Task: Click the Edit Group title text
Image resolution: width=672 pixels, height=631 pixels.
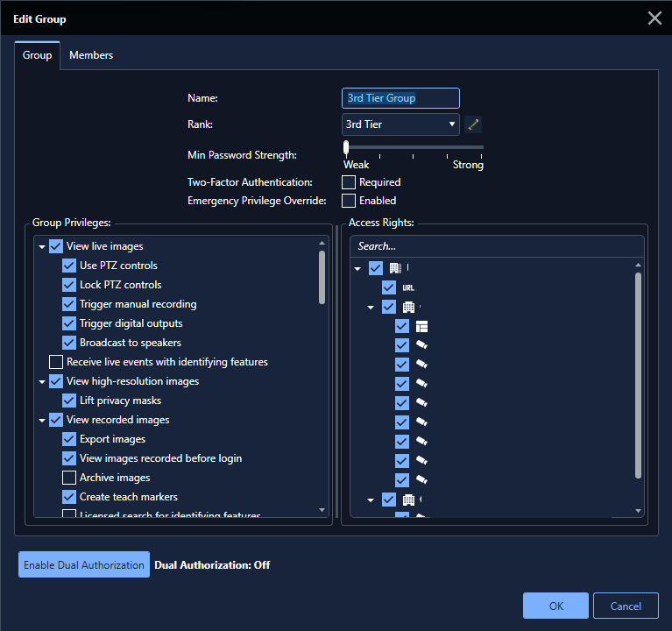Action: tap(39, 19)
